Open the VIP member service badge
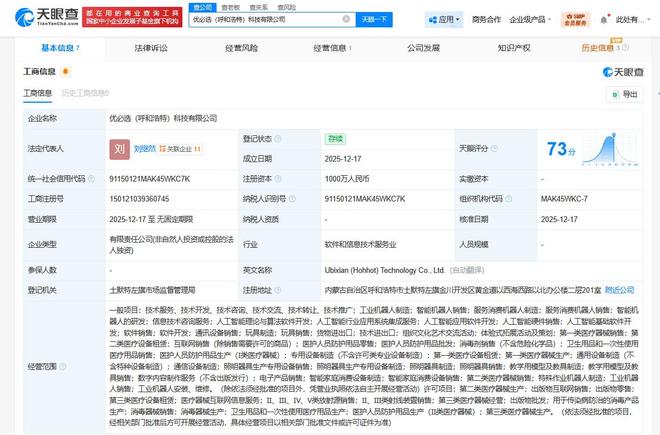The width and height of the screenshot is (660, 435). pos(575,19)
